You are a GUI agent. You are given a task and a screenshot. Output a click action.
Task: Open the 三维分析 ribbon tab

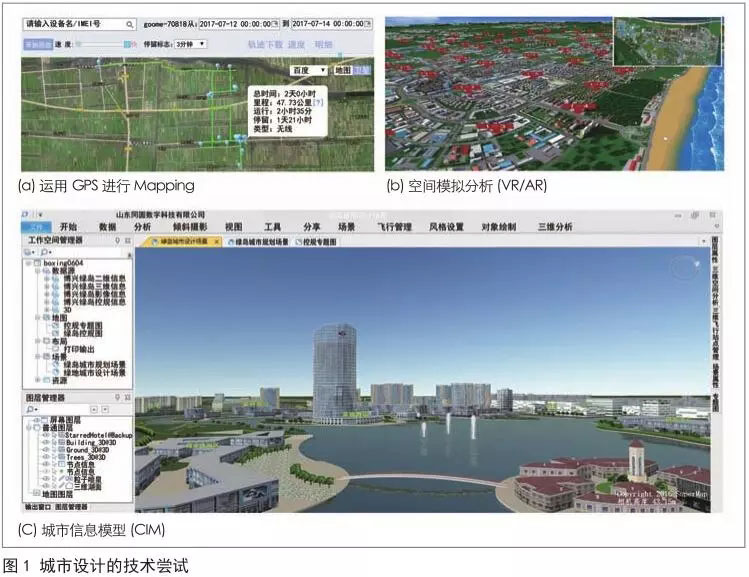point(555,227)
